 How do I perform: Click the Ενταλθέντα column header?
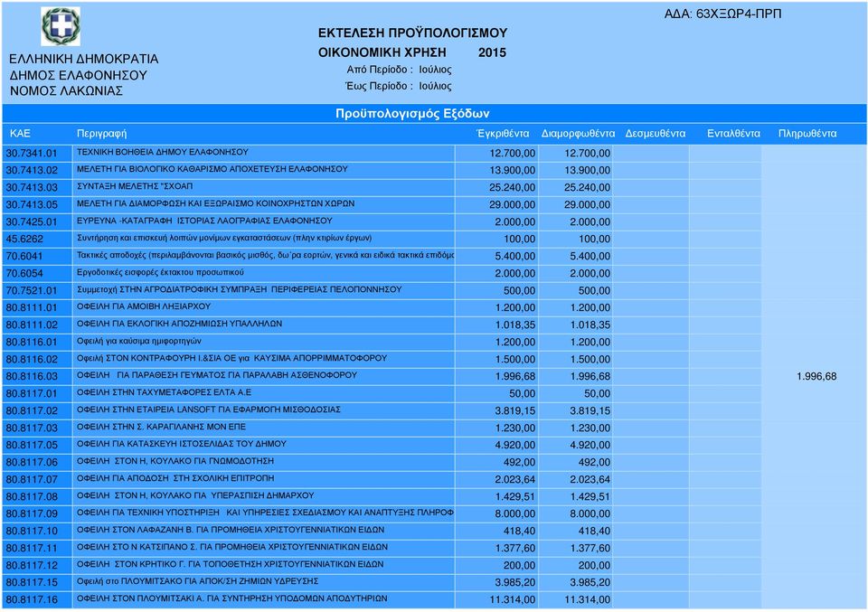coord(733,134)
